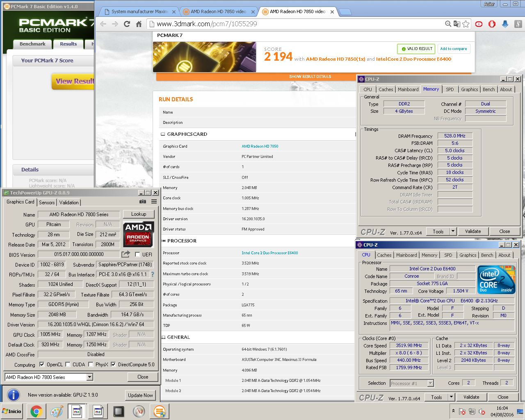
Task: Open Chrome from the taskbar
Action: (36, 411)
